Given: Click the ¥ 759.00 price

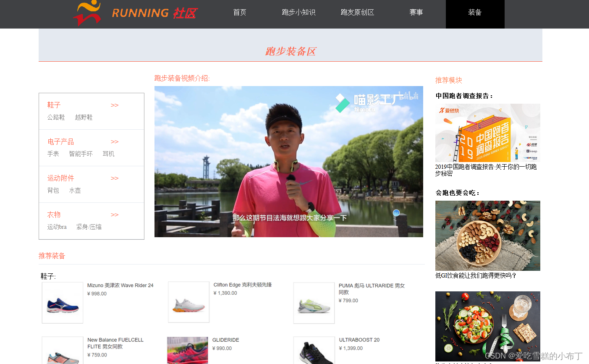Looking at the screenshot, I should (97, 355).
